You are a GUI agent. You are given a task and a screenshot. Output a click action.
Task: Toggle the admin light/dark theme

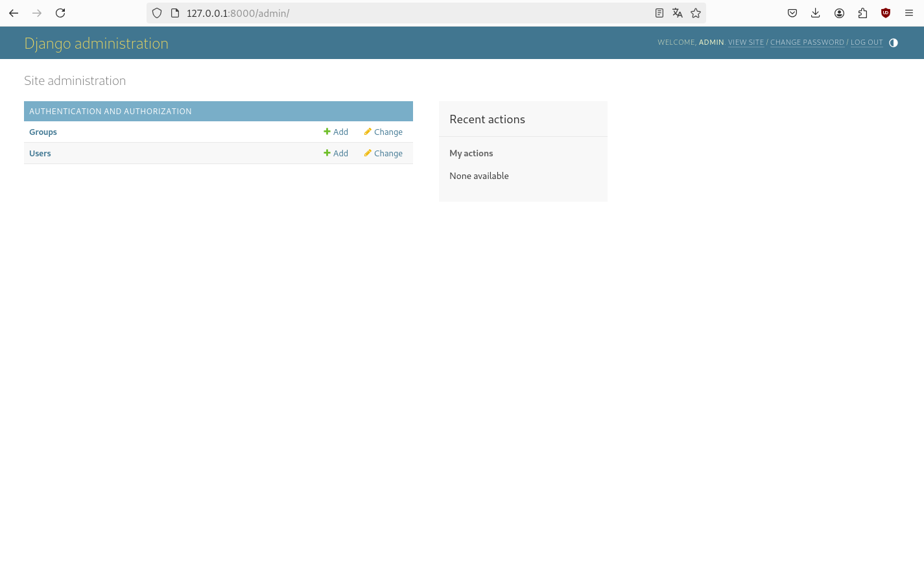click(x=894, y=43)
